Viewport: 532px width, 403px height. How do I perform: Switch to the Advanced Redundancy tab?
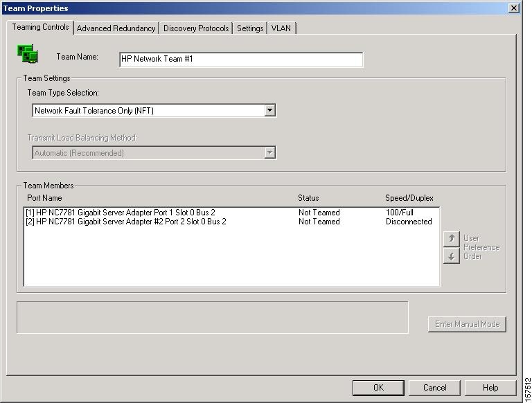(x=116, y=28)
